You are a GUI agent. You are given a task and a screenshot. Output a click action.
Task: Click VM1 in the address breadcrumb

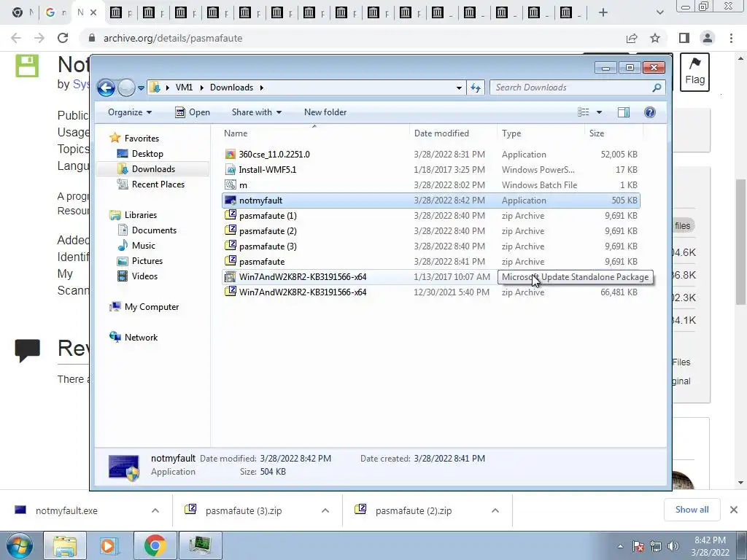184,87
